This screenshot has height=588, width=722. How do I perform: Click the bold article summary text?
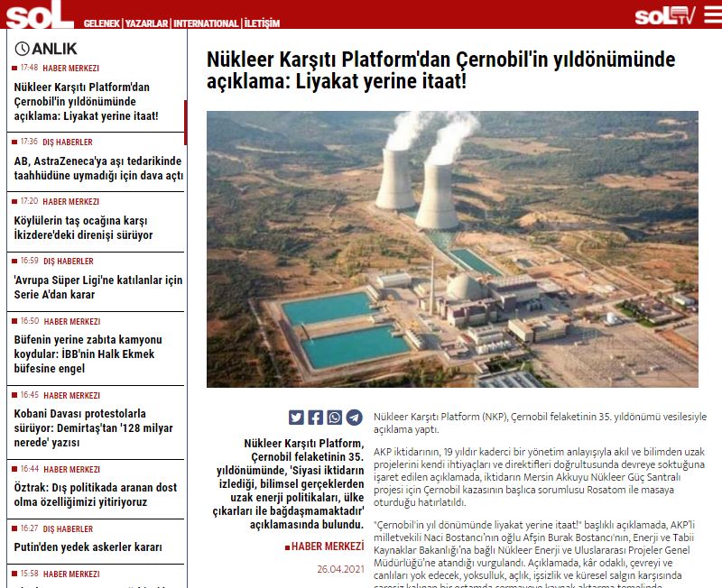[289, 484]
